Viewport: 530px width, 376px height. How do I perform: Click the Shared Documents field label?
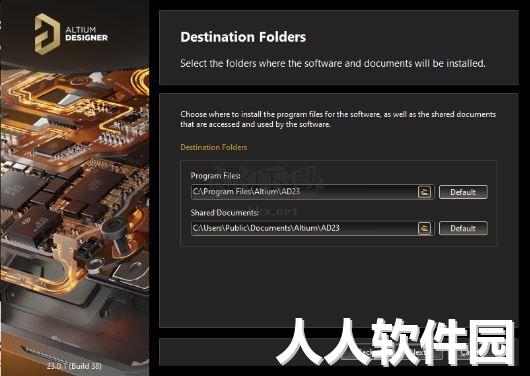(224, 212)
